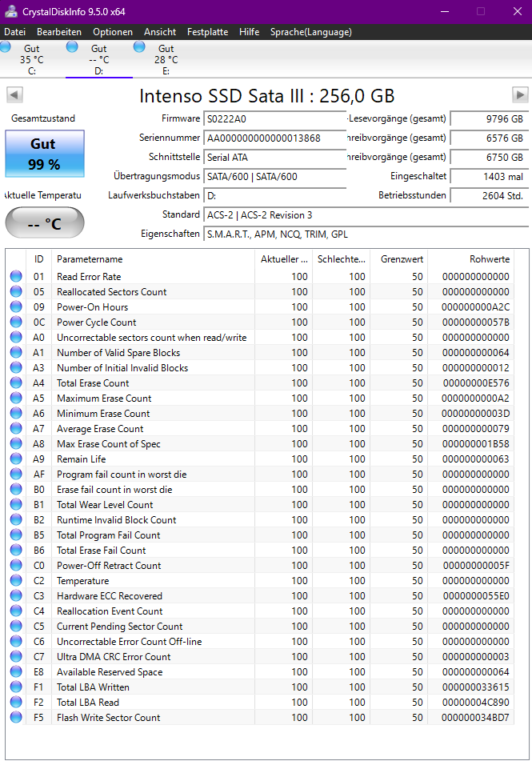The height and width of the screenshot is (765, 532).
Task: Go to previous disk with left arrow
Action: pos(14,94)
